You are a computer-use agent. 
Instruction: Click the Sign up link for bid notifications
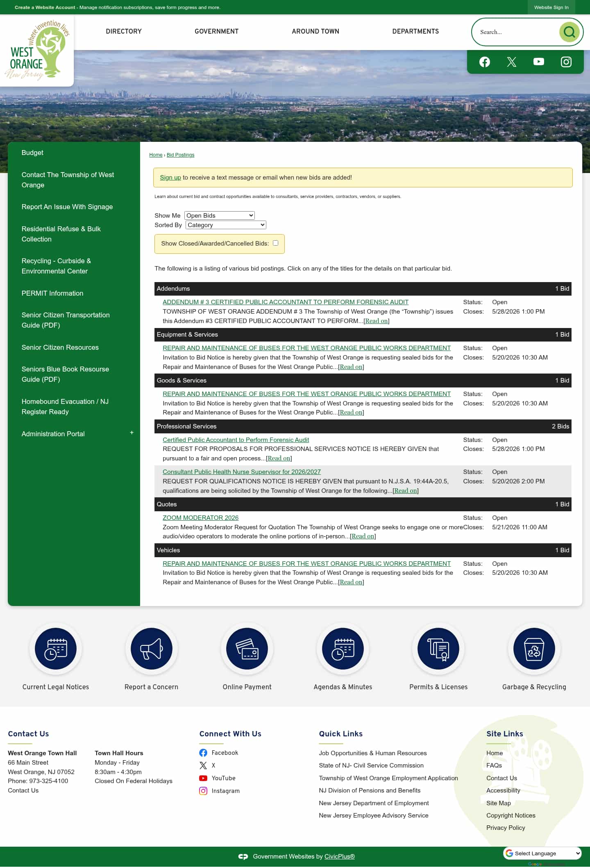point(170,178)
